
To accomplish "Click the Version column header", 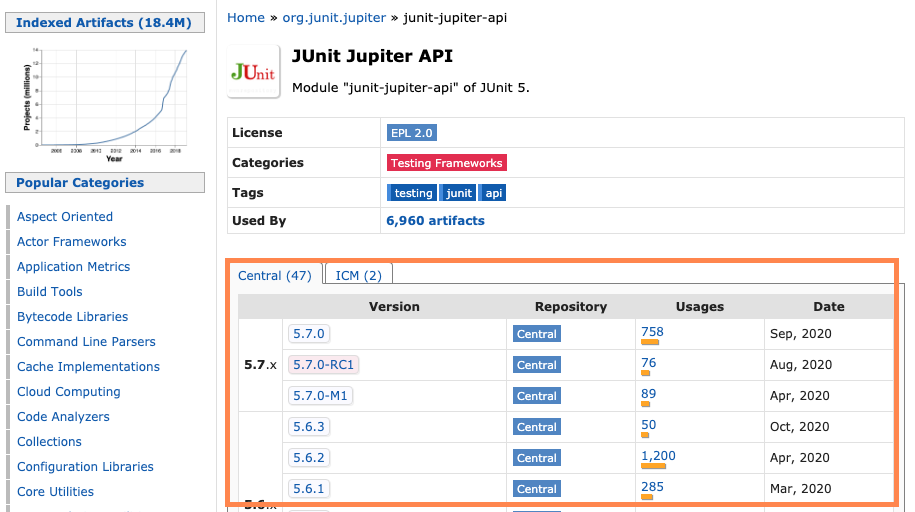I will pos(394,306).
